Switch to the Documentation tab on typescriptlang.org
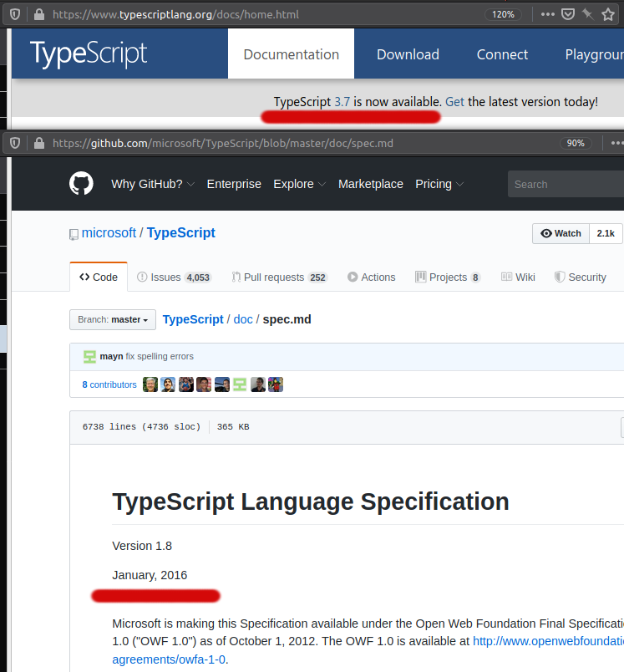This screenshot has width=624, height=672. click(291, 53)
